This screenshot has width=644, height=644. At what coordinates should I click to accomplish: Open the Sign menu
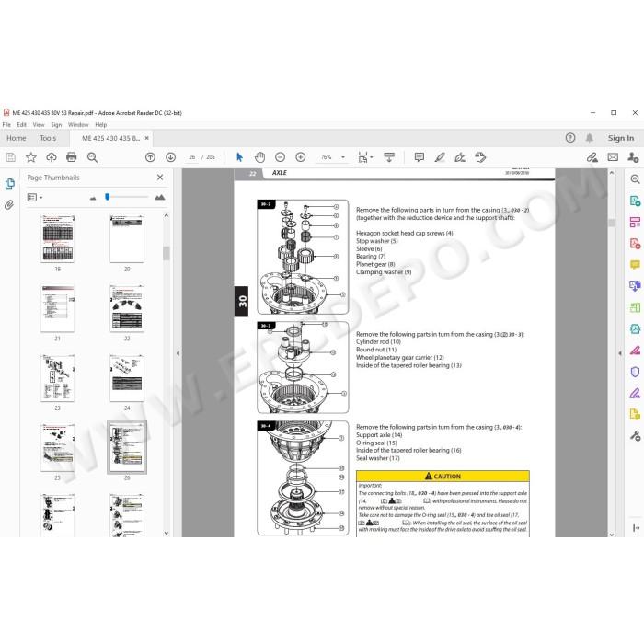56,125
